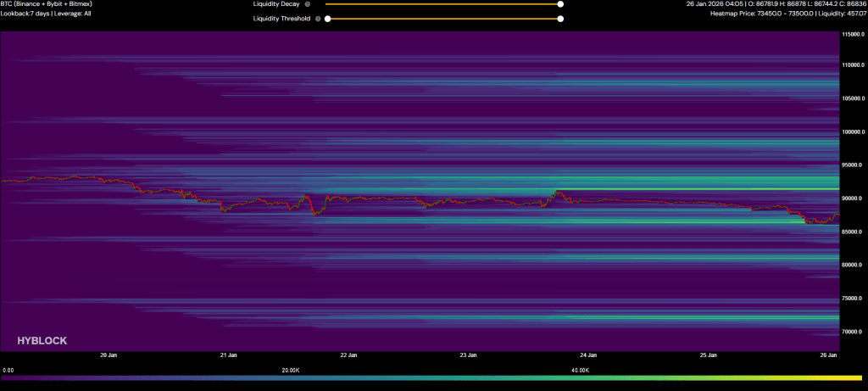
Task: Click the 75000.0 price axis label
Action: pos(851,299)
